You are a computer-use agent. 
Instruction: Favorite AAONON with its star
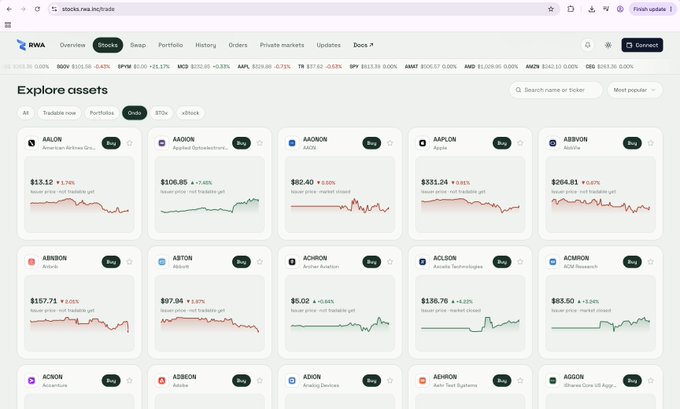[x=390, y=143]
